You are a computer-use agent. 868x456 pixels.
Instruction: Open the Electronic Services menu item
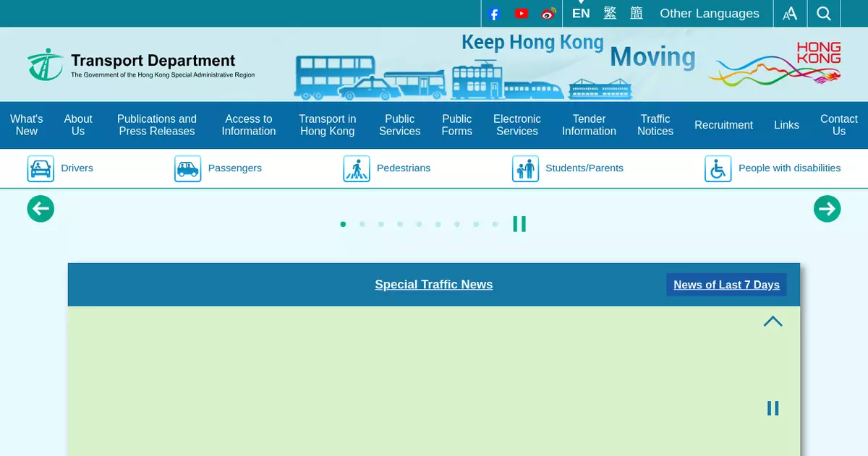tap(516, 125)
